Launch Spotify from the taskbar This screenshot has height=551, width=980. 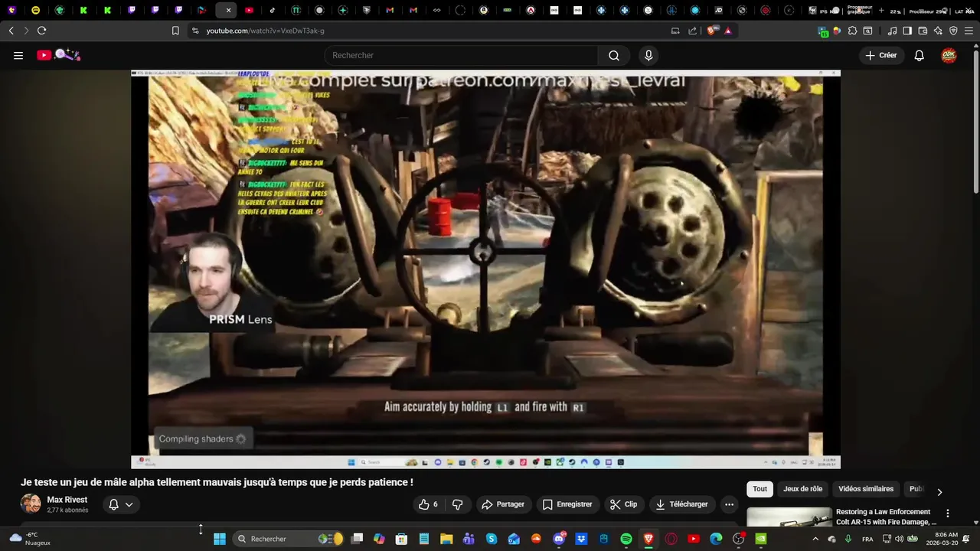(x=626, y=539)
